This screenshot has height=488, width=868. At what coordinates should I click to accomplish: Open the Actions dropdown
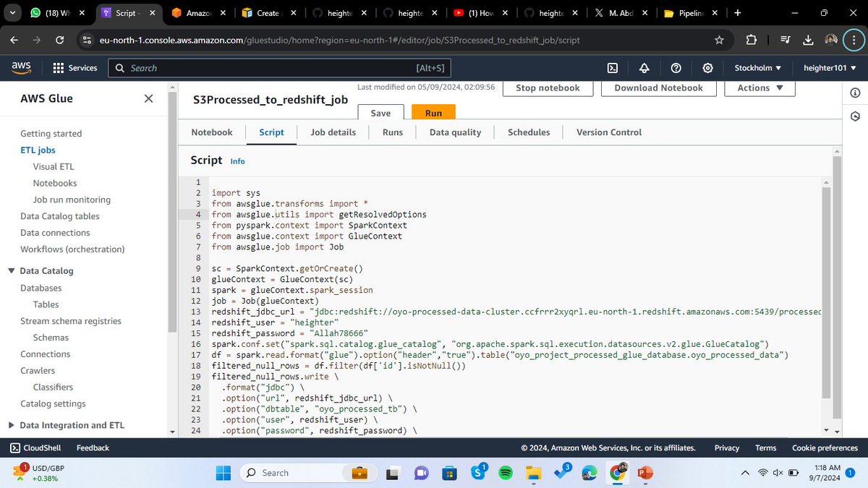pos(761,88)
